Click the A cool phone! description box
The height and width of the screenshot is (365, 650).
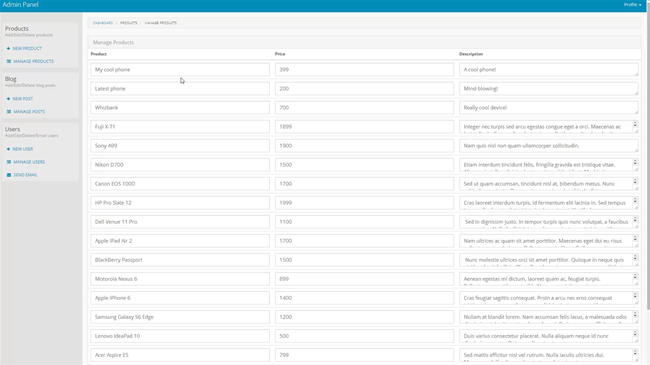[549, 70]
